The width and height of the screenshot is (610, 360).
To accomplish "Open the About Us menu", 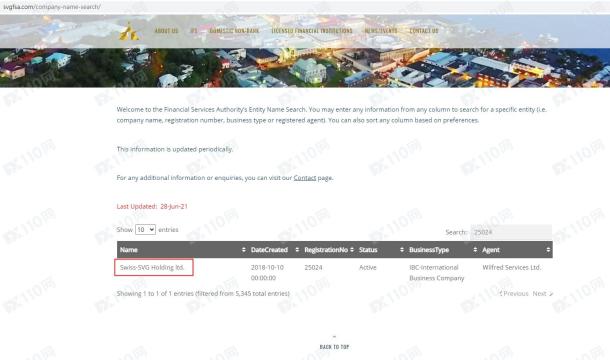I will click(x=167, y=31).
